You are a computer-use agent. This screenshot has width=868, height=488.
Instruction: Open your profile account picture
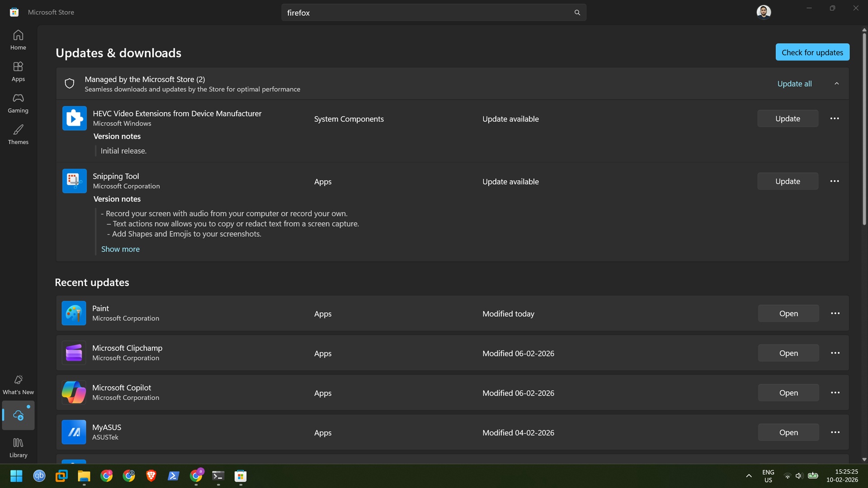764,11
